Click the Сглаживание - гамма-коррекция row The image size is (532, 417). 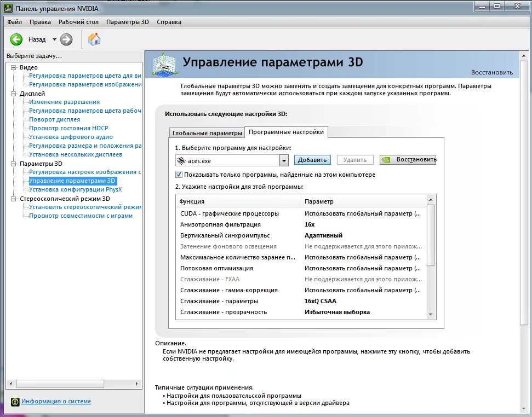[301, 290]
